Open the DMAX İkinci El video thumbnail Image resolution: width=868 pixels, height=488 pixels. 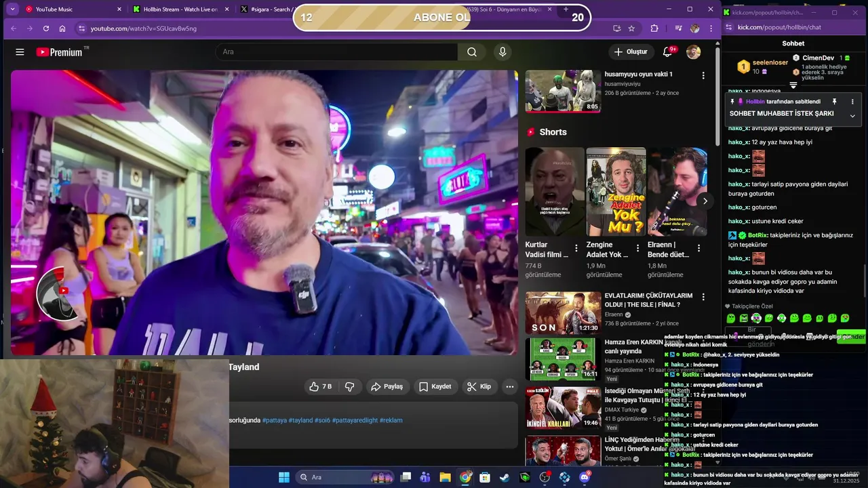(x=563, y=408)
